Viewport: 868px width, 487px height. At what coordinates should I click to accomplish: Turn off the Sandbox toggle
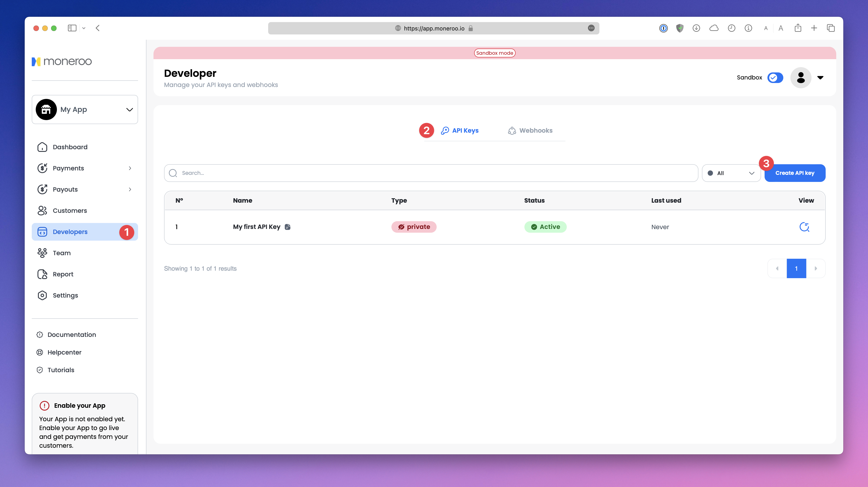775,77
